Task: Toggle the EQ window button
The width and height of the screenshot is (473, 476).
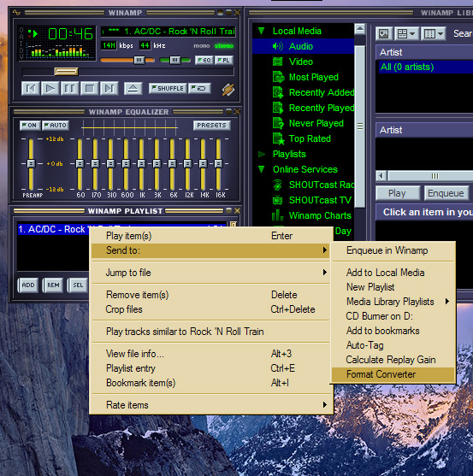Action: pos(204,60)
